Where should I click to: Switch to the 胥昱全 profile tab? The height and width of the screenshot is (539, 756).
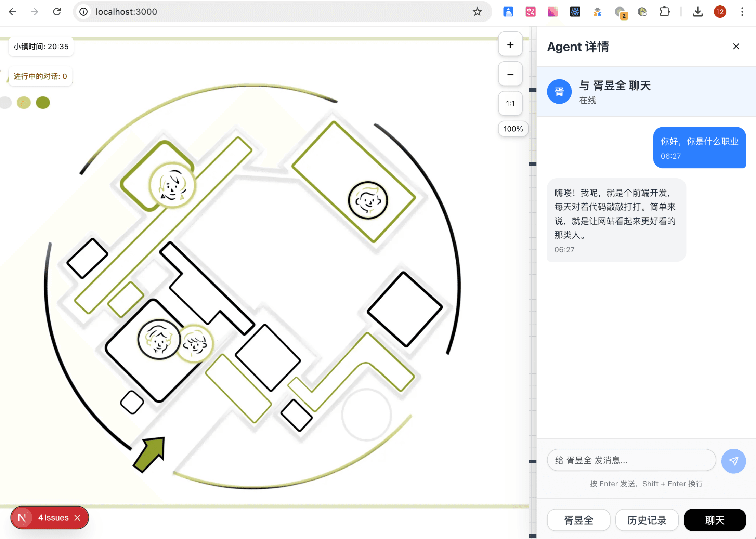tap(578, 520)
